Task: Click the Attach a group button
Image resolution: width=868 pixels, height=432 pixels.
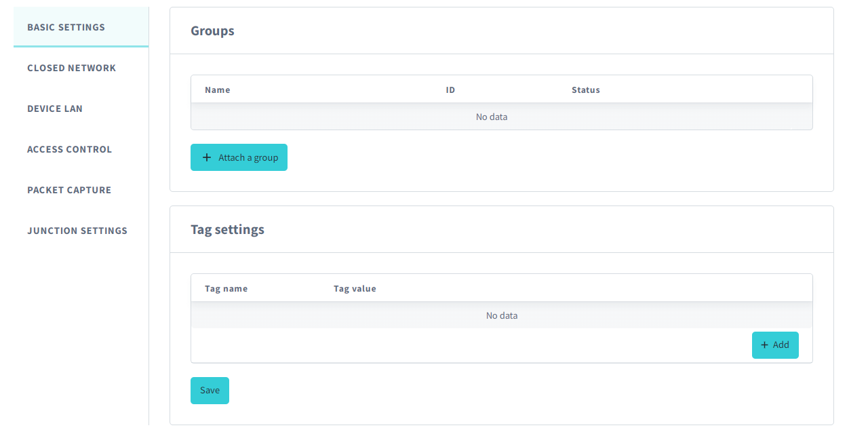Action: (x=239, y=157)
